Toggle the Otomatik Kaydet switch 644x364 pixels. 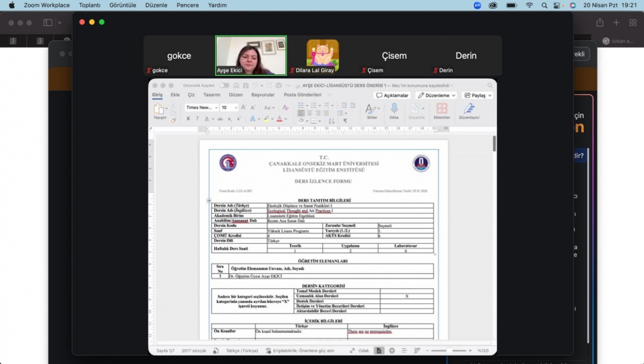pyautogui.click(x=224, y=85)
